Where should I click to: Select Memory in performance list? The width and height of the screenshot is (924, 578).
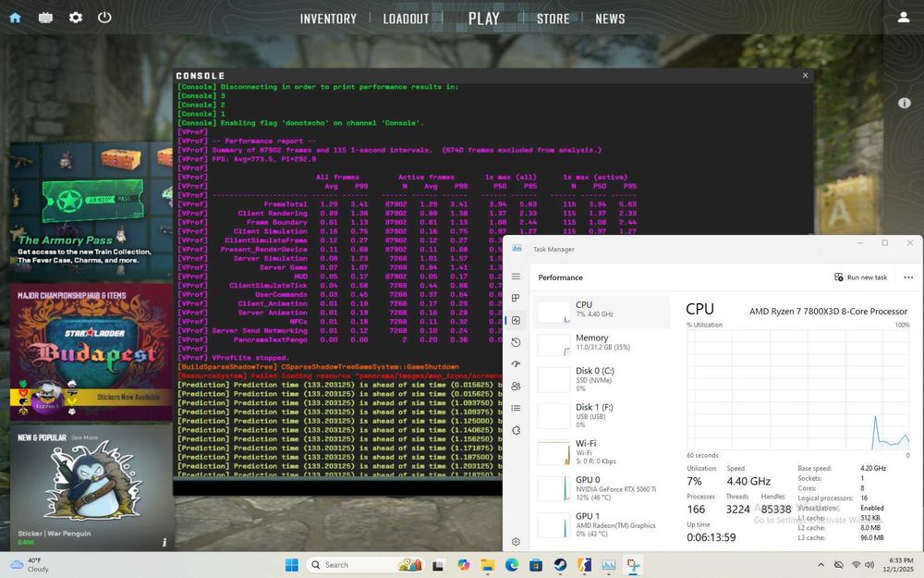602,344
